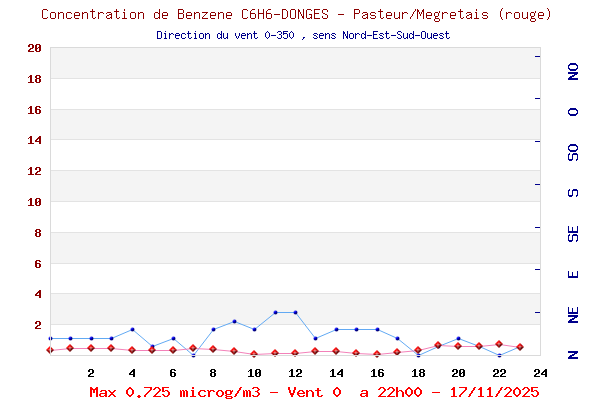Click the red benzene diamond at hour 7
The image size is (600, 400).
pos(193,348)
